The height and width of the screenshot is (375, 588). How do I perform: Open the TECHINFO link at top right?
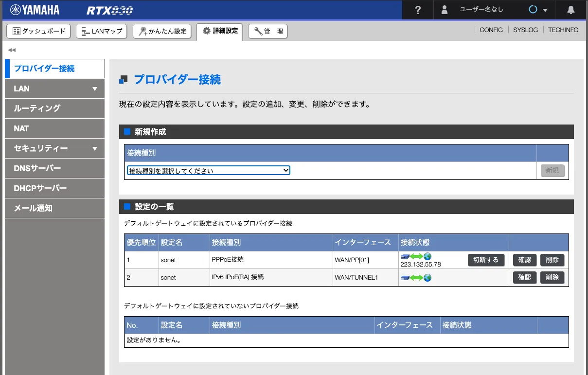tap(563, 30)
